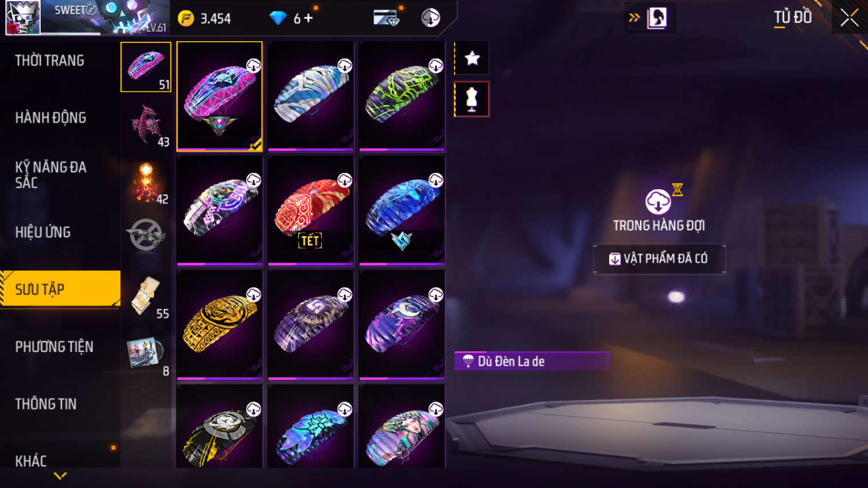
Task: Click the star favorites filter icon
Action: pos(472,58)
